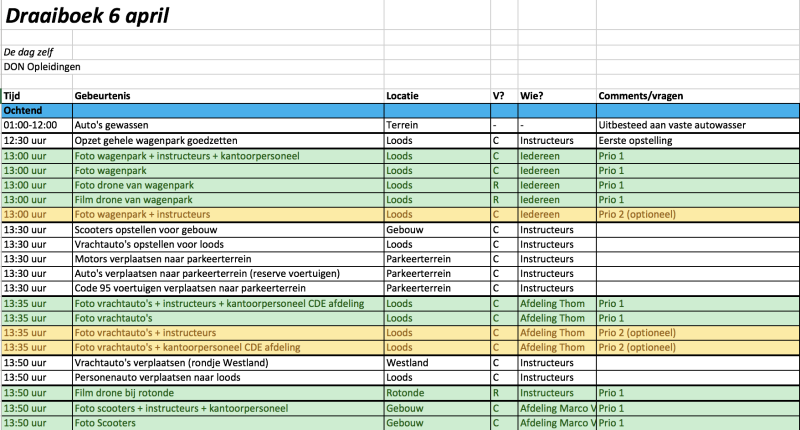The width and height of the screenshot is (800, 430).
Task: Select the 'Rotonde' location cell
Action: [437, 393]
